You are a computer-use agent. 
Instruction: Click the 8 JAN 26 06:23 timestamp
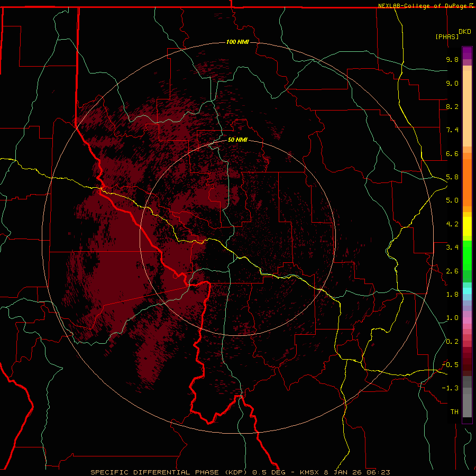pos(357,472)
